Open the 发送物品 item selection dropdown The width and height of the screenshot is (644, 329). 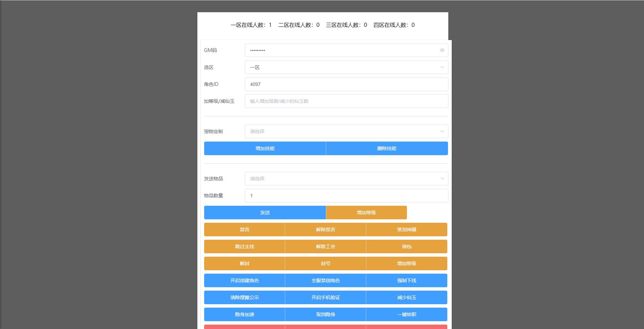[346, 178]
